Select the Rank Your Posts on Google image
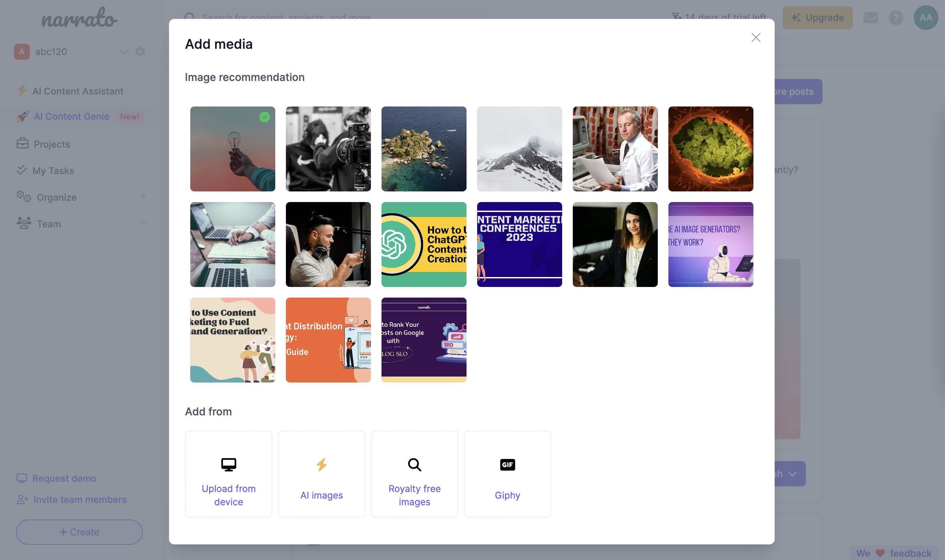 point(424,340)
